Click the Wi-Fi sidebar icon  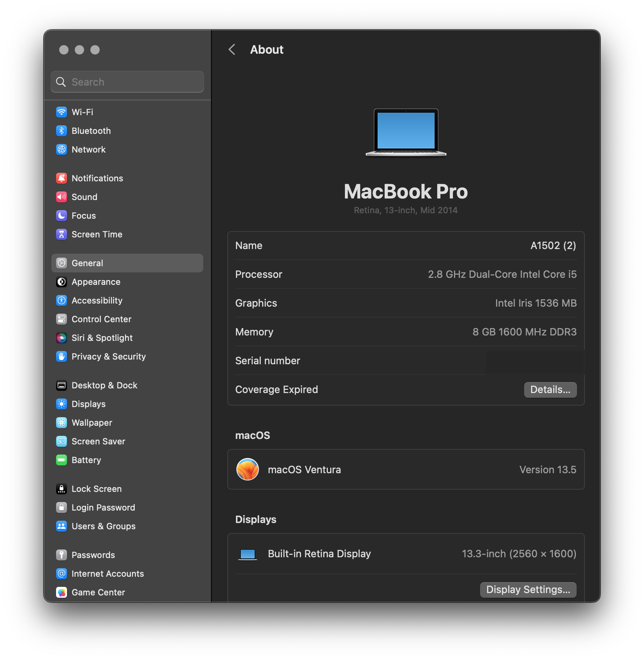click(62, 112)
